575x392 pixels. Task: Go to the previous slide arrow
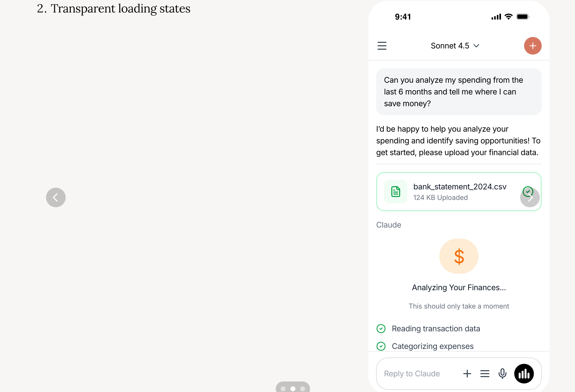click(x=56, y=197)
